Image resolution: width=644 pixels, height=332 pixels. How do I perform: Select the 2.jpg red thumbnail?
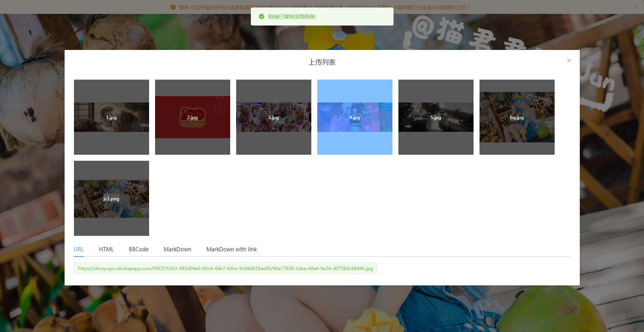point(193,117)
